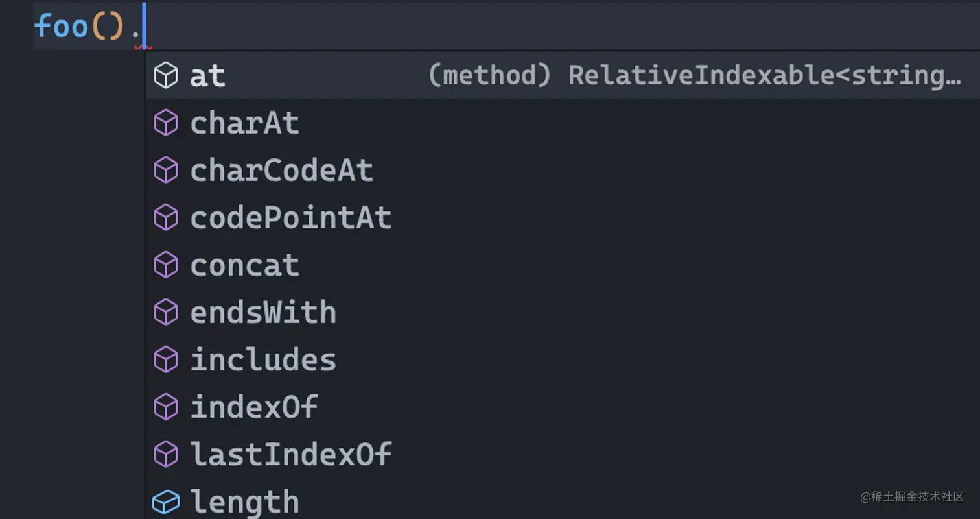Click the purple cube icon next to charAt
The image size is (980, 519).
pos(166,123)
